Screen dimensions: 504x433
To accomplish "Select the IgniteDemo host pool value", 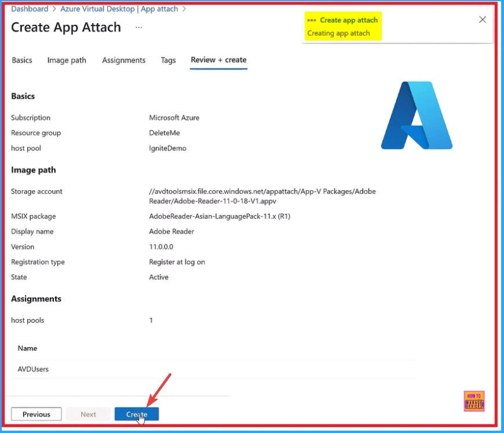I will pyautogui.click(x=167, y=148).
